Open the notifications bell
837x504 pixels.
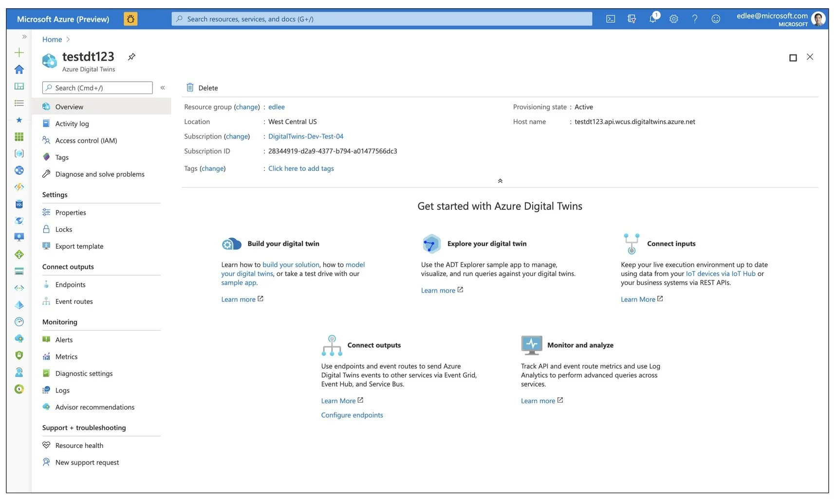pyautogui.click(x=653, y=19)
